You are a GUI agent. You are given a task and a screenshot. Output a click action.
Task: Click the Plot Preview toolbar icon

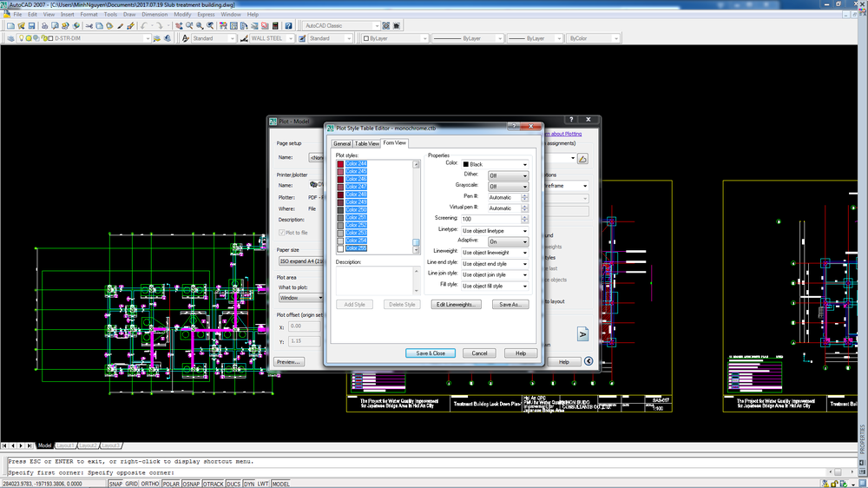pyautogui.click(x=55, y=25)
